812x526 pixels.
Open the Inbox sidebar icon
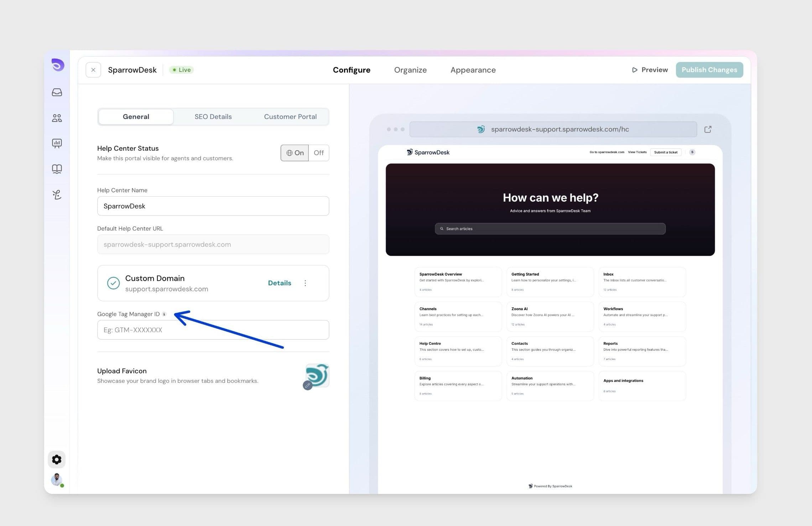tap(57, 92)
